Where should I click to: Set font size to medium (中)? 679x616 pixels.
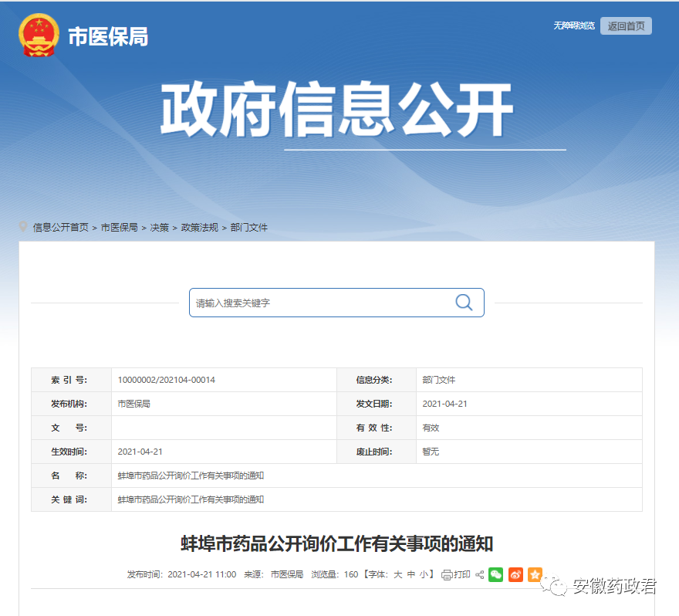click(411, 574)
